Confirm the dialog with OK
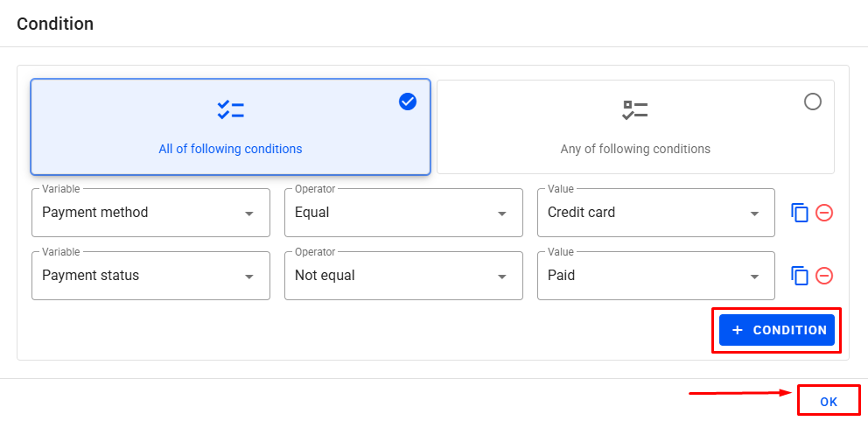This screenshot has height=421, width=868. 829,402
